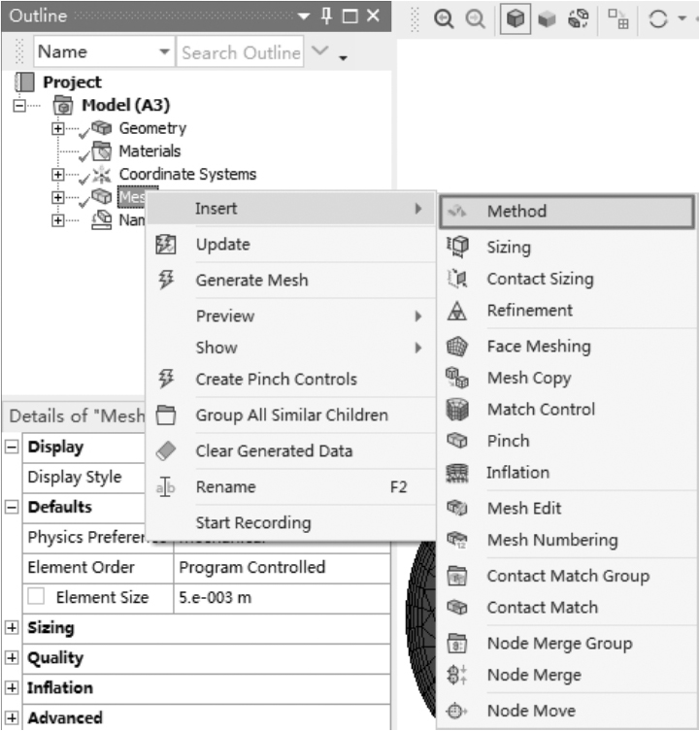Click the Search Outline input field
Image resolution: width=700 pixels, height=731 pixels.
click(240, 52)
